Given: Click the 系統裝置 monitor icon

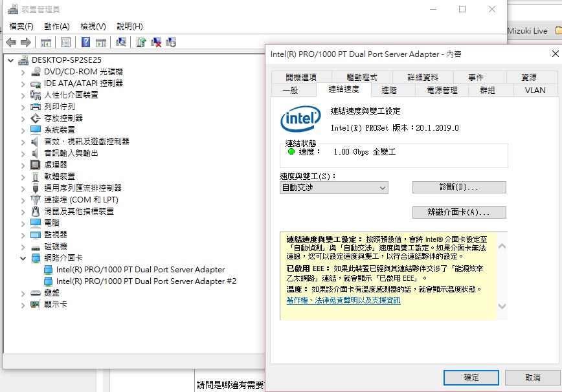Looking at the screenshot, I should click(x=36, y=129).
